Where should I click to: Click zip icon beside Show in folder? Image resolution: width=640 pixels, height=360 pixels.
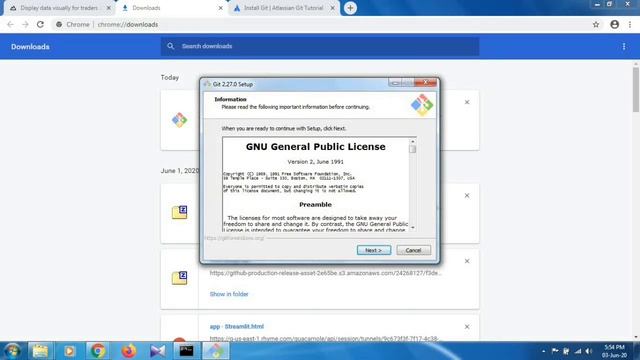[179, 278]
